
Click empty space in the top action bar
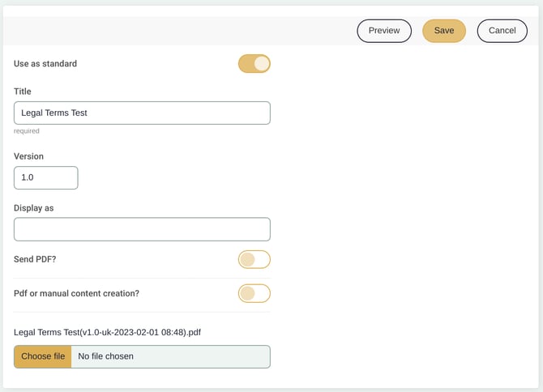[178, 31]
